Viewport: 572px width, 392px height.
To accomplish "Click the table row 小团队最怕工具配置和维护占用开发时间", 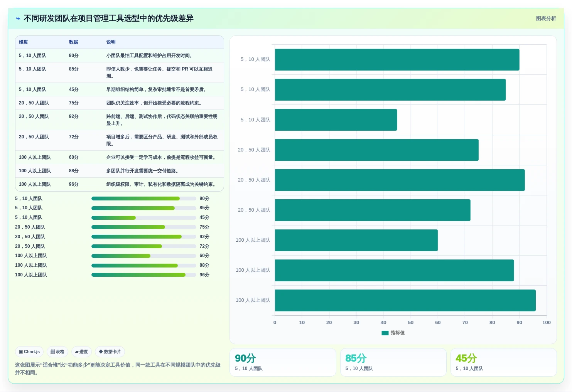I will click(x=120, y=56).
